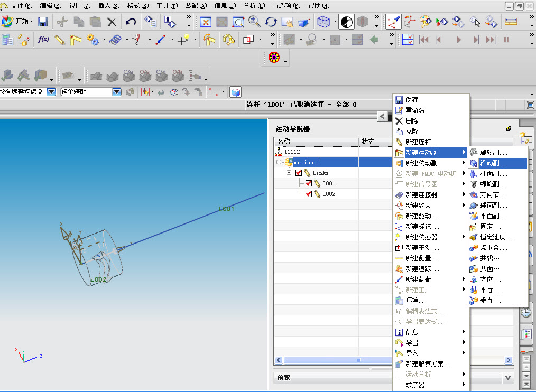
Task: Click the Fit view icon
Action: click(x=206, y=22)
